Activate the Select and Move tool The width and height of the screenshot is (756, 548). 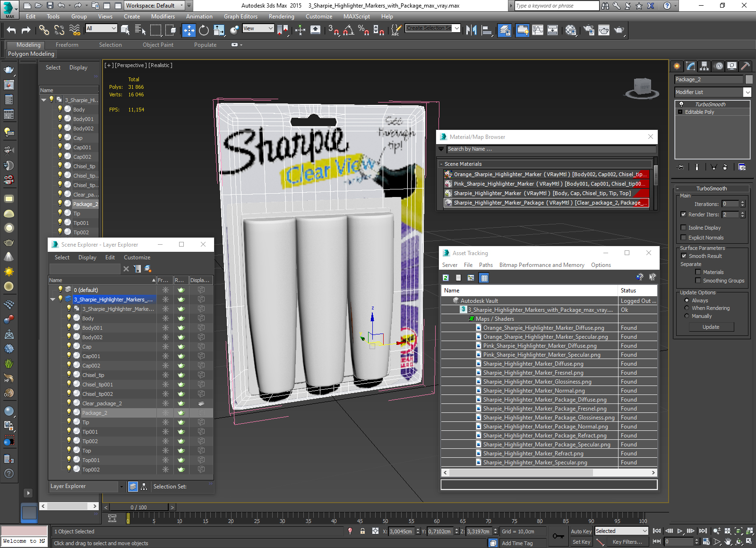click(189, 30)
